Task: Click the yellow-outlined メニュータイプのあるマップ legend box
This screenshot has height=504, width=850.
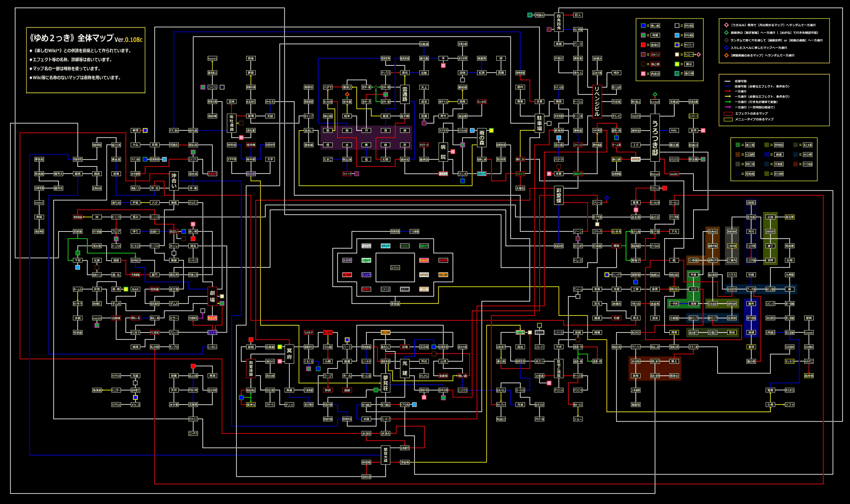Action: pyautogui.click(x=728, y=119)
